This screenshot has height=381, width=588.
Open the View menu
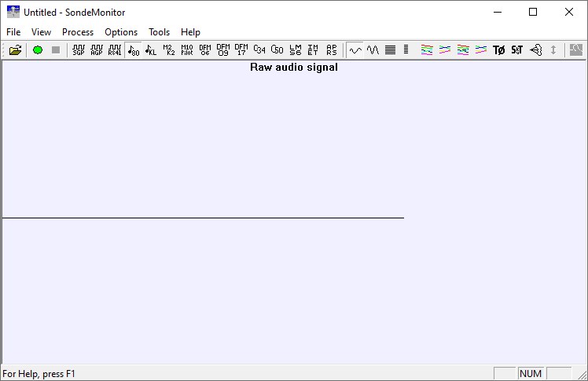click(41, 32)
